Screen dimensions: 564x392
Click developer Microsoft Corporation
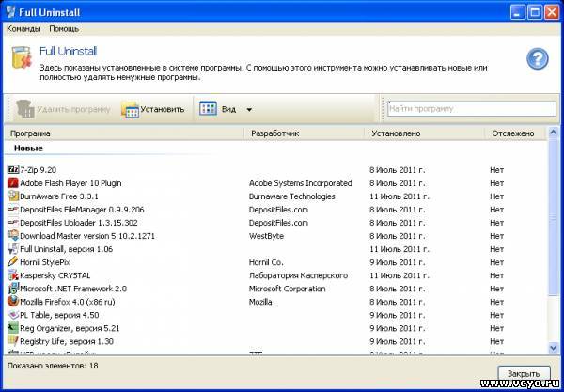287,289
